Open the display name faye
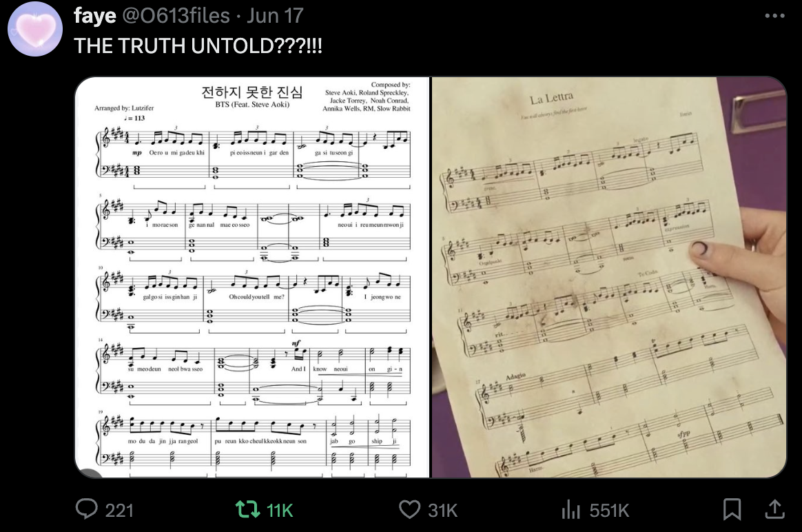The image size is (802, 532). [x=94, y=15]
